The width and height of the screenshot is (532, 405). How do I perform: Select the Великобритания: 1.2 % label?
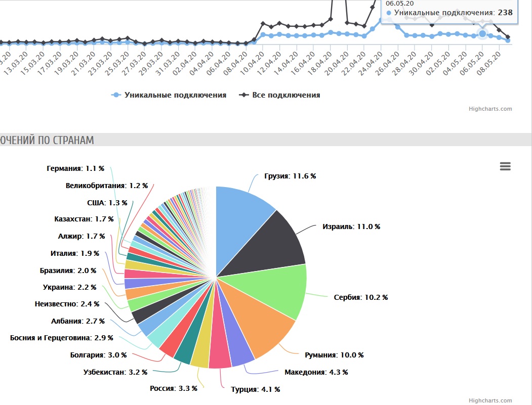point(106,186)
